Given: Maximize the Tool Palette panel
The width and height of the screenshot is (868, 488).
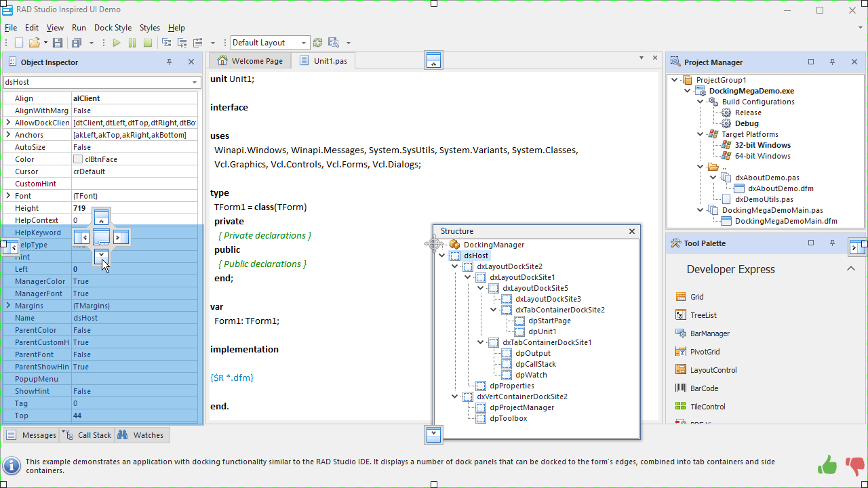Looking at the screenshot, I should (811, 243).
